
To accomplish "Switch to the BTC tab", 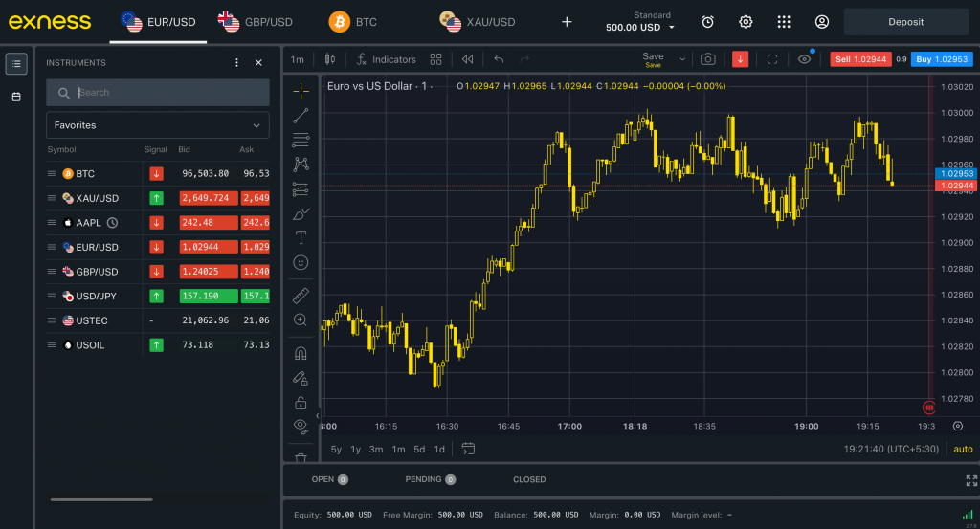I will (353, 22).
